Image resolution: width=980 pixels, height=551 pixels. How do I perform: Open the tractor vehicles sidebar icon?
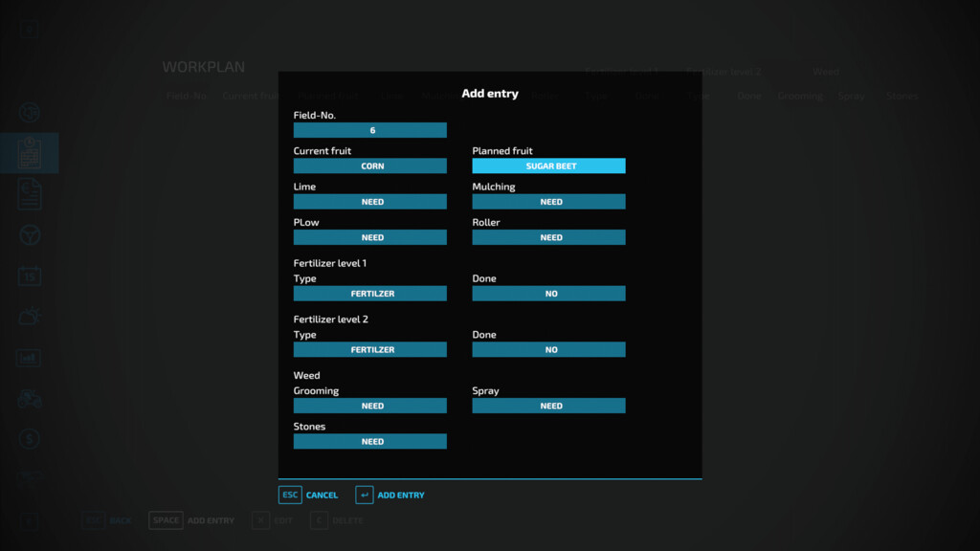[x=29, y=399]
